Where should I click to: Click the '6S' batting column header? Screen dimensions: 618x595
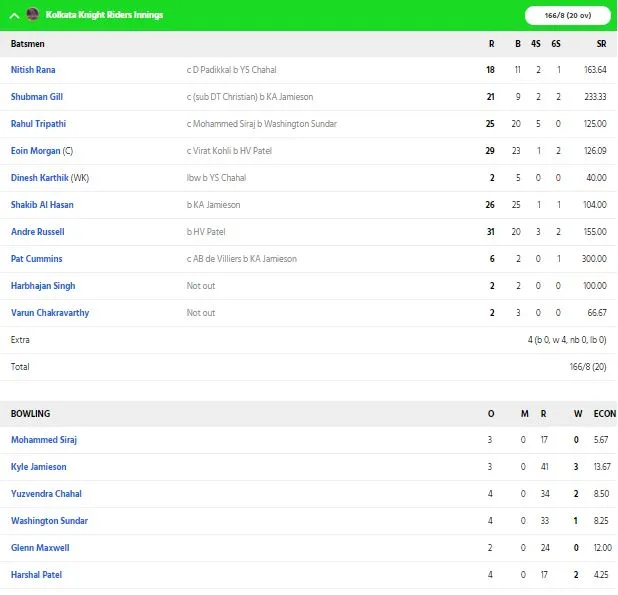[x=556, y=44]
